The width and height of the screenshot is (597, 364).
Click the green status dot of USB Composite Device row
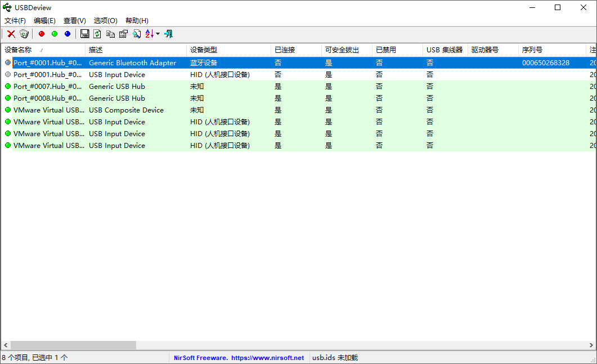8,110
